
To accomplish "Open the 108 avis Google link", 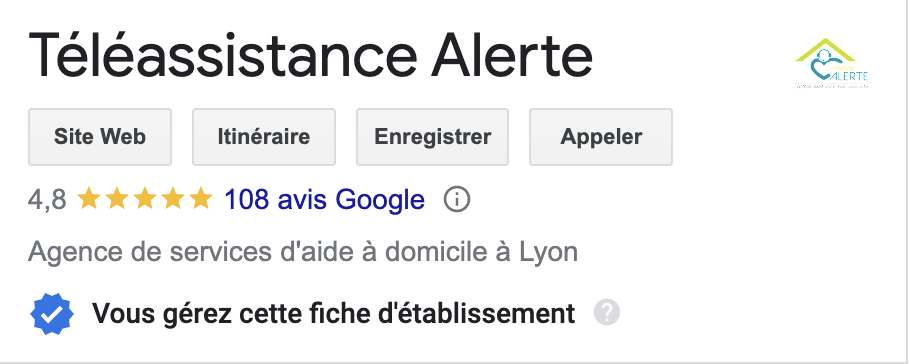I will [x=324, y=200].
